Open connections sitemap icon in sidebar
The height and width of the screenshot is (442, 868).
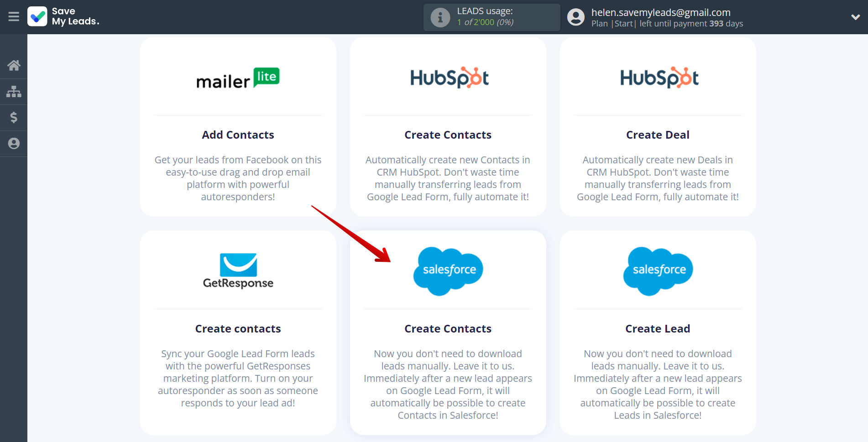tap(14, 92)
